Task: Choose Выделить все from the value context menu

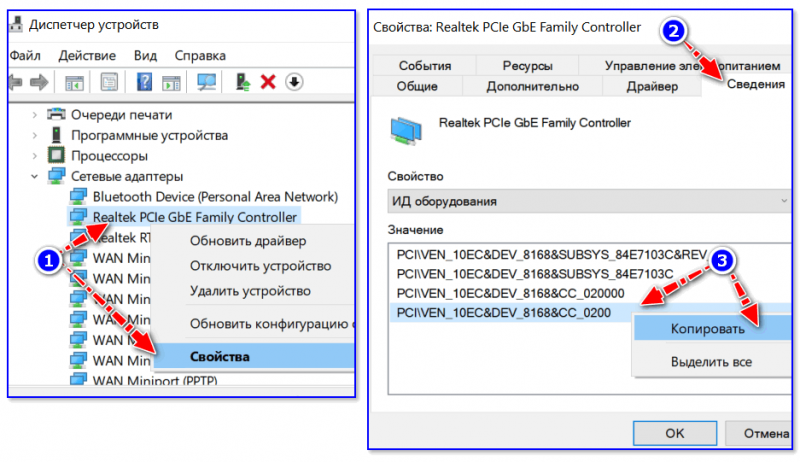Action: [711, 362]
